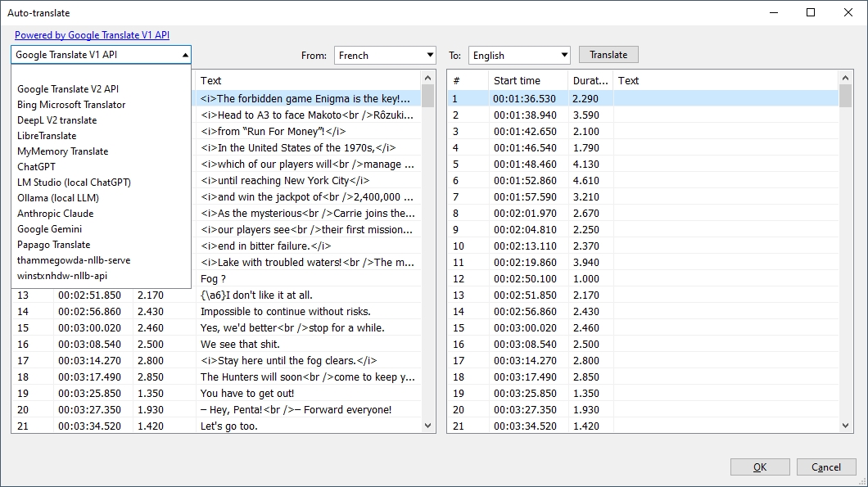Select target row 10 at 00:02:13.110
This screenshot has width=868, height=487.
[x=644, y=246]
